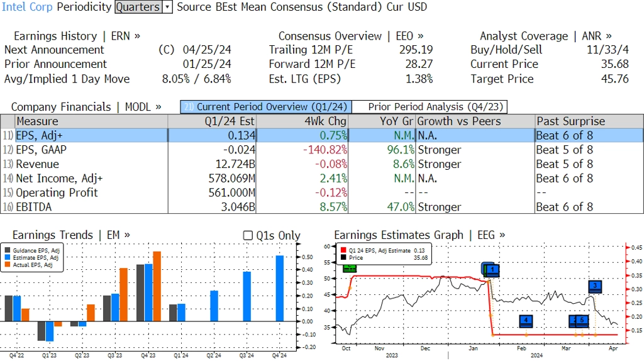Click the gray Guidance EPS legend swatch

tap(8, 250)
